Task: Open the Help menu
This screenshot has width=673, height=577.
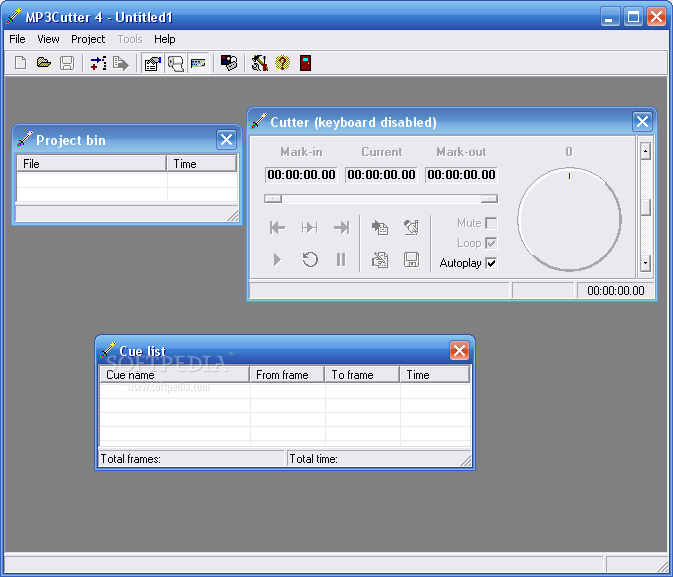Action: 164,39
